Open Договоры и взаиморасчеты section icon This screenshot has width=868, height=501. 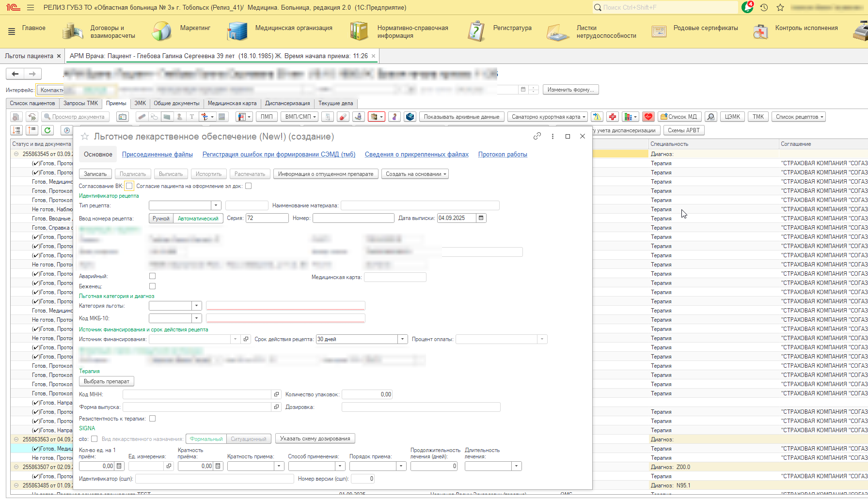tap(73, 31)
